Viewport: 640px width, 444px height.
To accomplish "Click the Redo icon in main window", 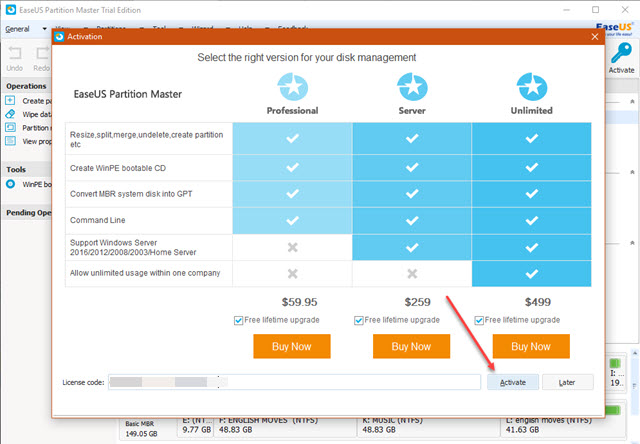I will pos(42,53).
